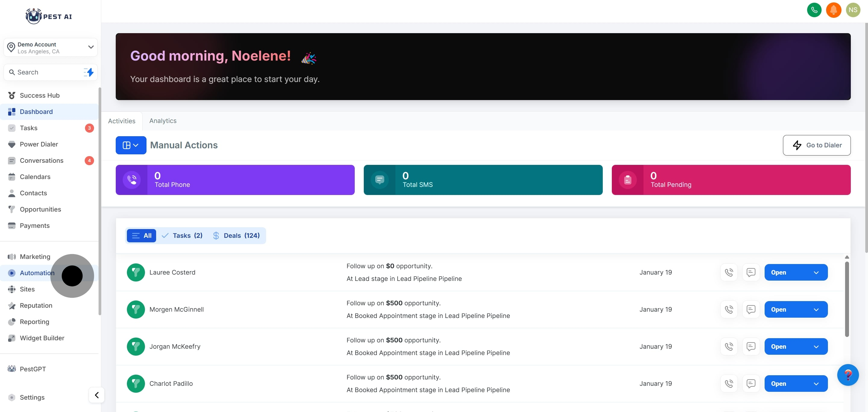This screenshot has height=412, width=868.
Task: Filter the list by Tasks (2)
Action: pos(182,235)
